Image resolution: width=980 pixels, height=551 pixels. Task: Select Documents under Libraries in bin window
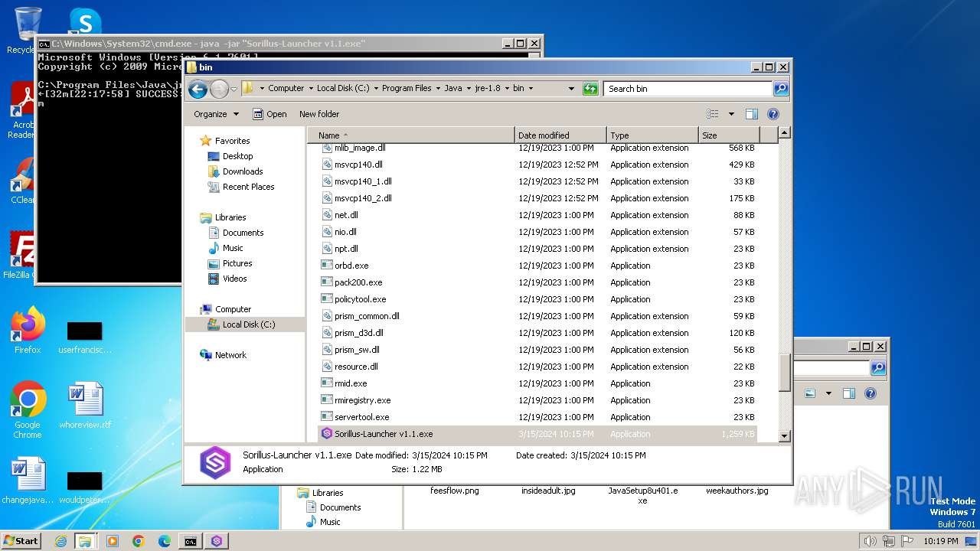(x=243, y=233)
